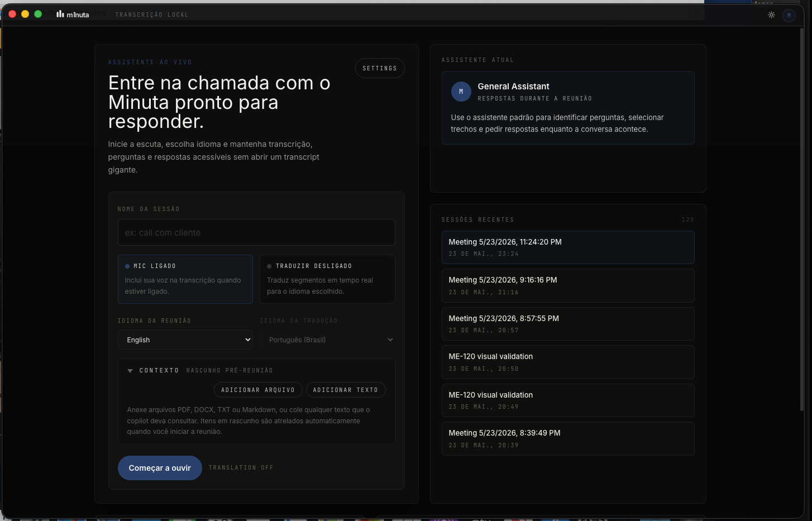Toggle the Mic Ligado card
This screenshot has width=812, height=521.
point(185,279)
